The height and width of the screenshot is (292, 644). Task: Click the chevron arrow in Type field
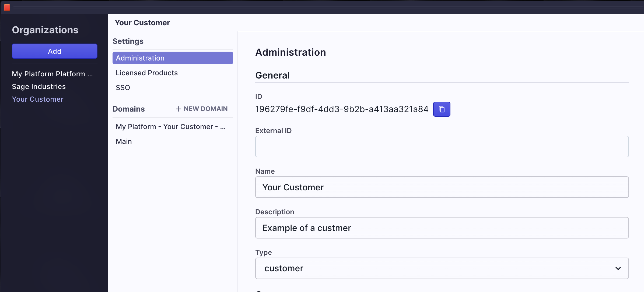click(618, 268)
